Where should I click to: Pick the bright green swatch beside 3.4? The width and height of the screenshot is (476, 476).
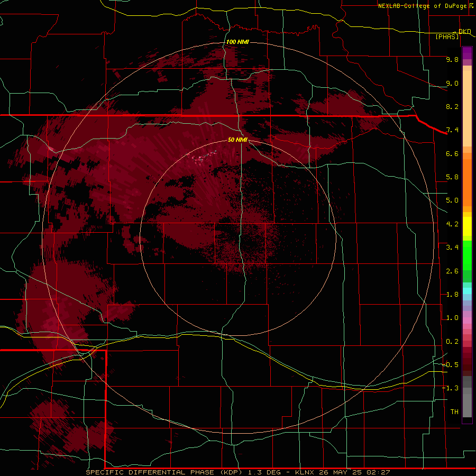click(x=467, y=255)
